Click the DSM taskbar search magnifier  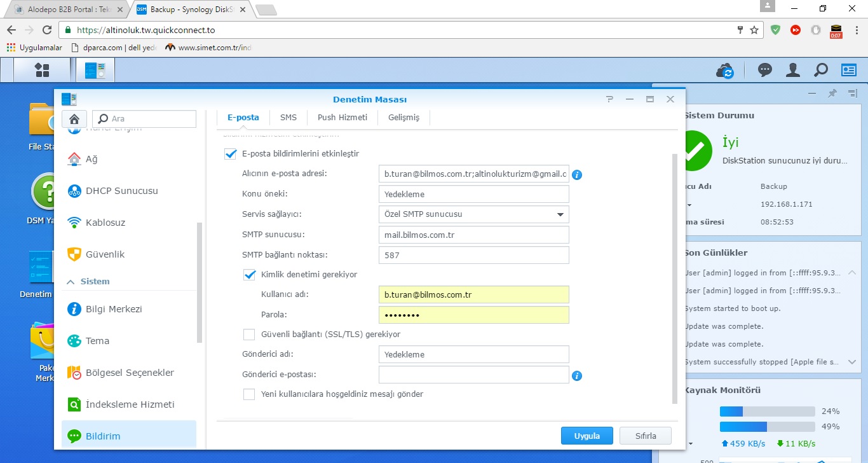click(x=820, y=70)
